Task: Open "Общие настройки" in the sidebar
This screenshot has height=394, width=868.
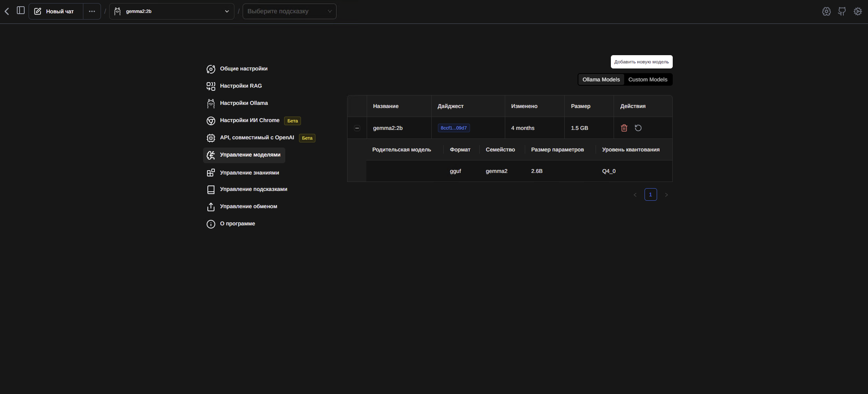Action: point(243,69)
